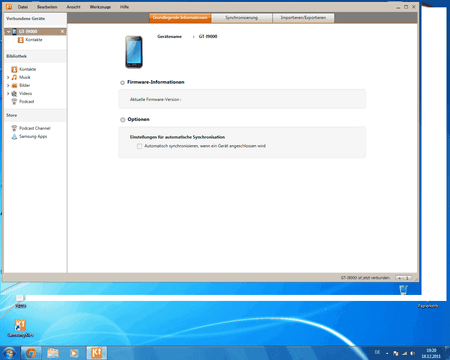Toggle the Firmware-Informationen section bullet
The image size is (450, 360).
[122, 83]
